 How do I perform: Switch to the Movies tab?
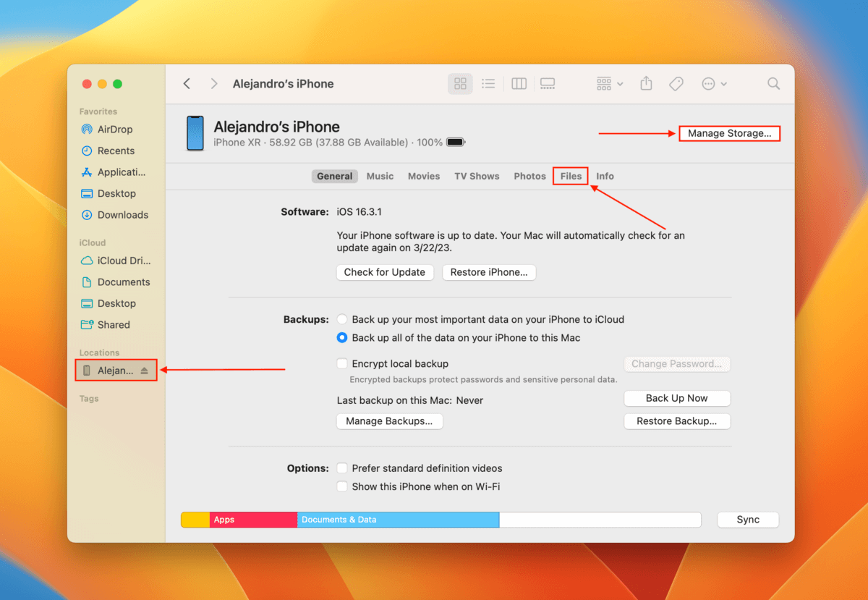point(424,176)
